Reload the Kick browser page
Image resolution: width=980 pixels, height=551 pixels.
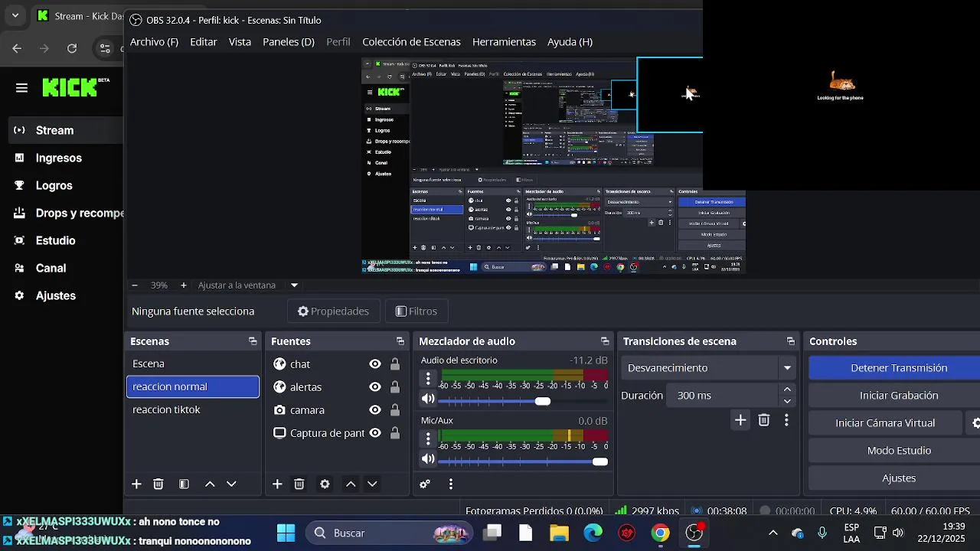click(72, 48)
